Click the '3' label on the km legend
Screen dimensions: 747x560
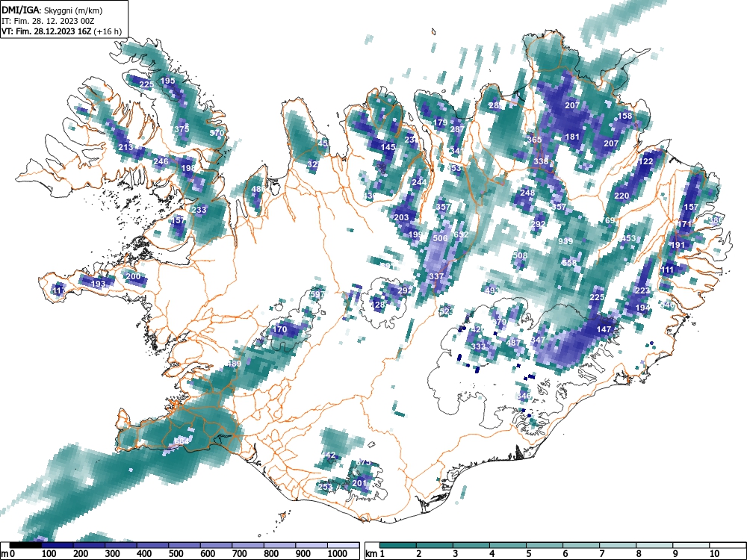tap(455, 554)
